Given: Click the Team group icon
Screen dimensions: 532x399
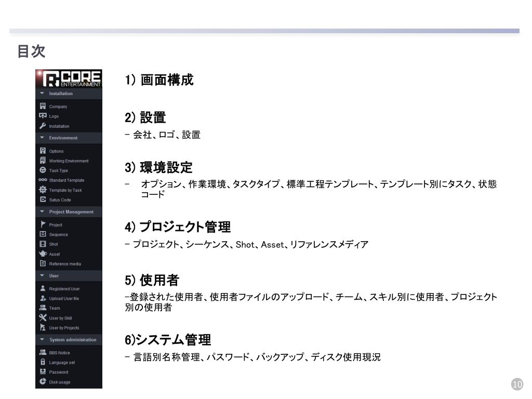Looking at the screenshot, I should coord(43,308).
